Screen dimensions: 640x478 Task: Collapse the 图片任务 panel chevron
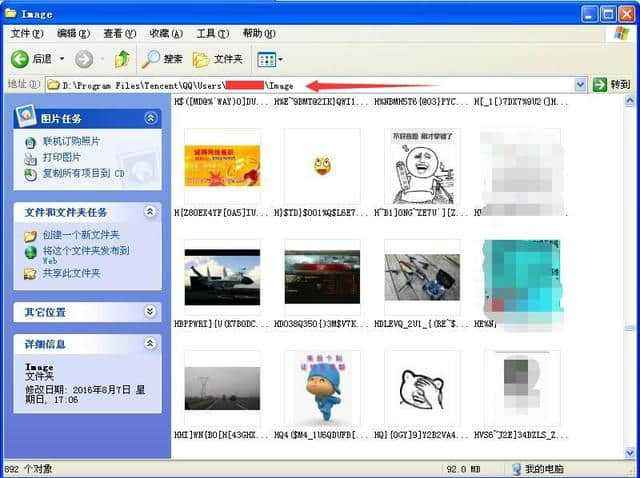coord(150,118)
